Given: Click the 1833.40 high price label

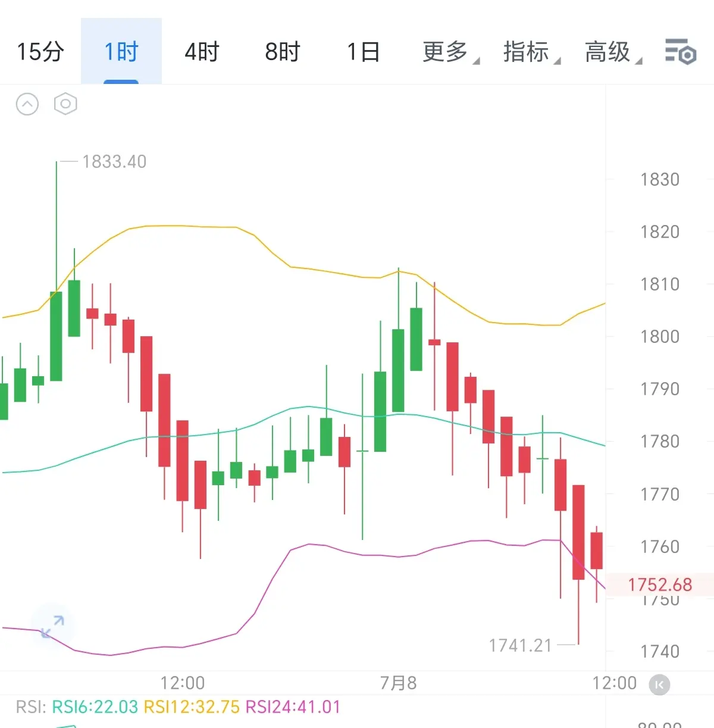Looking at the screenshot, I should (114, 161).
